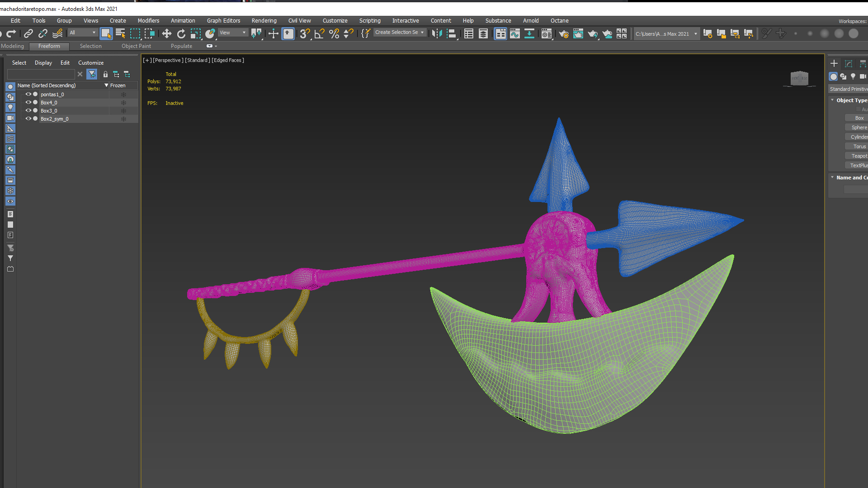Open the Standard Primitives category dropdown
Screen dimensions: 868x488
coord(849,89)
